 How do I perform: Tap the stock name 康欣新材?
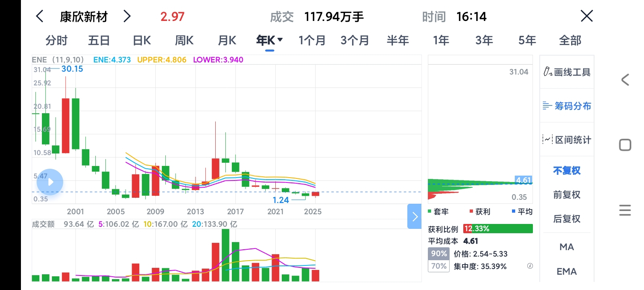[x=84, y=17]
